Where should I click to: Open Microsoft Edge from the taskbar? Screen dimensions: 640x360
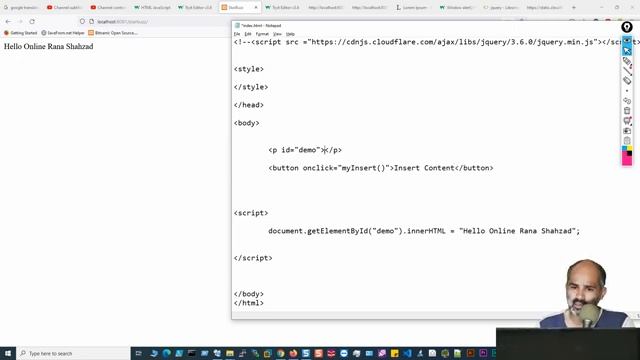(167, 353)
